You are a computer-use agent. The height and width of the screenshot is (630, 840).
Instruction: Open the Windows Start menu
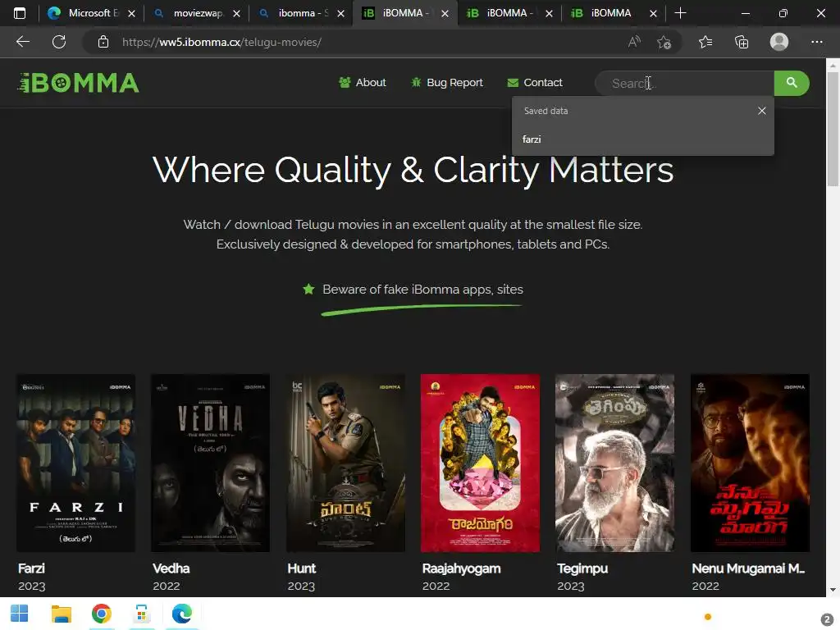click(x=20, y=614)
